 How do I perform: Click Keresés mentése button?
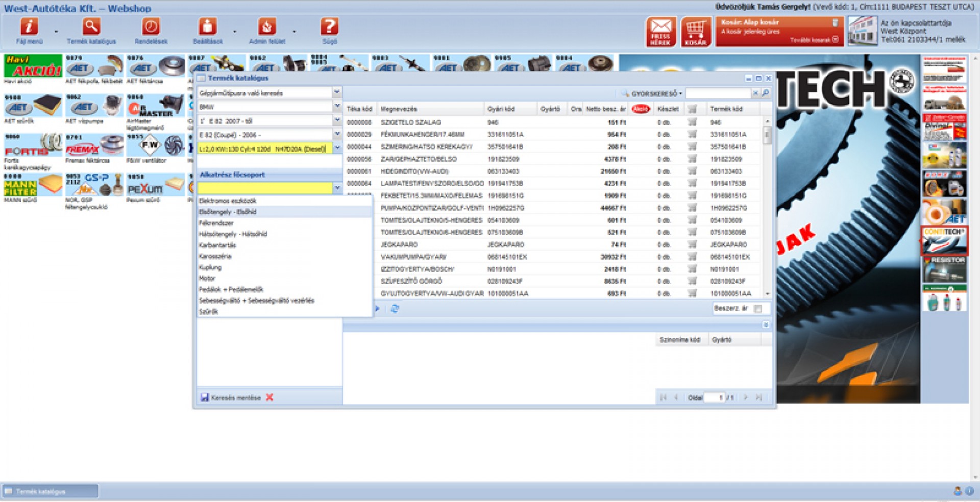(x=231, y=397)
